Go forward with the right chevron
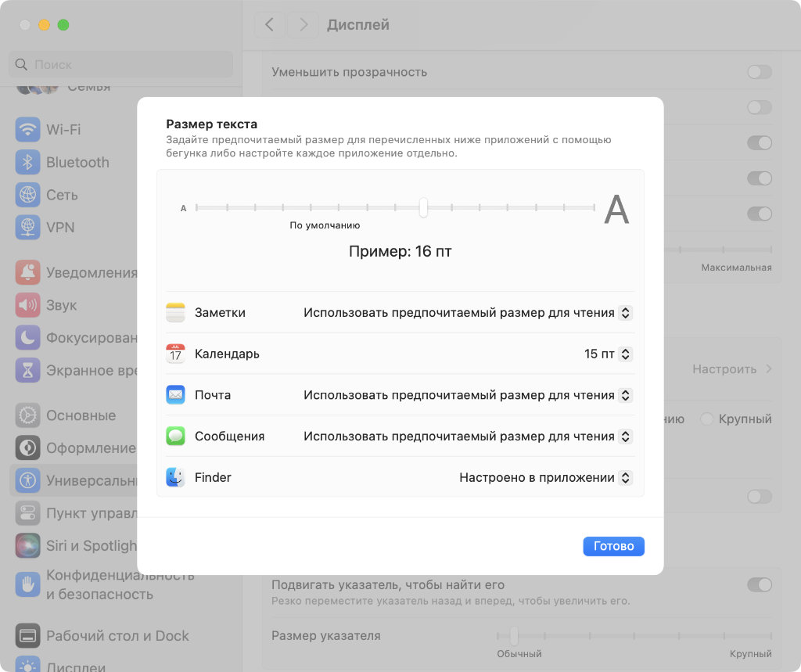Screen dimensions: 801x672 (x=303, y=24)
